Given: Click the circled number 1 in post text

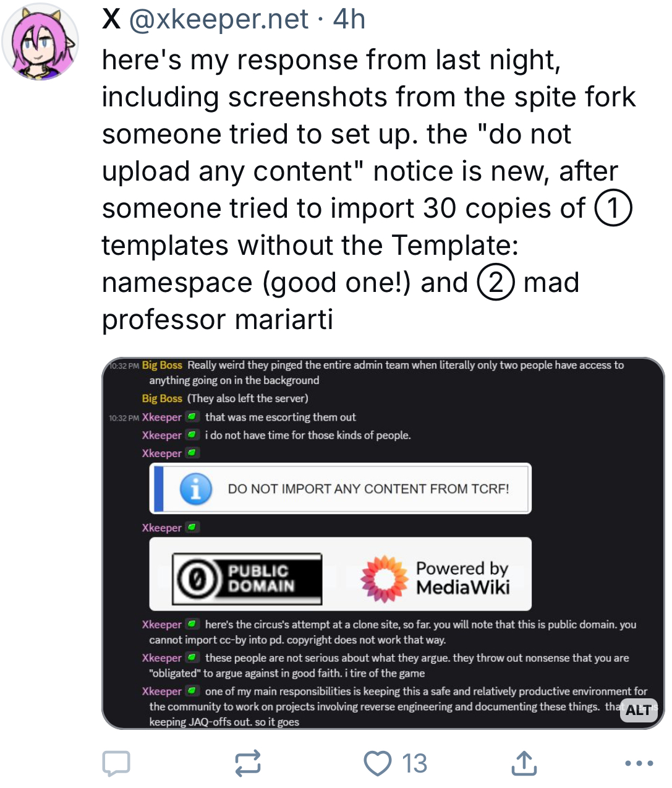Looking at the screenshot, I should (613, 208).
